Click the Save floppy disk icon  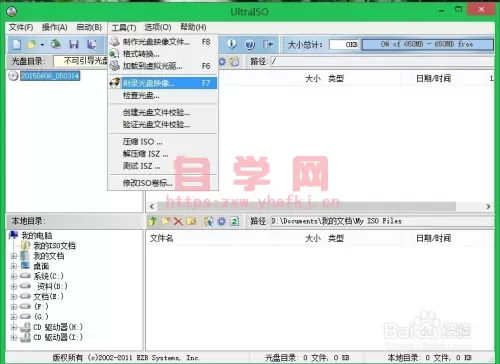74,44
